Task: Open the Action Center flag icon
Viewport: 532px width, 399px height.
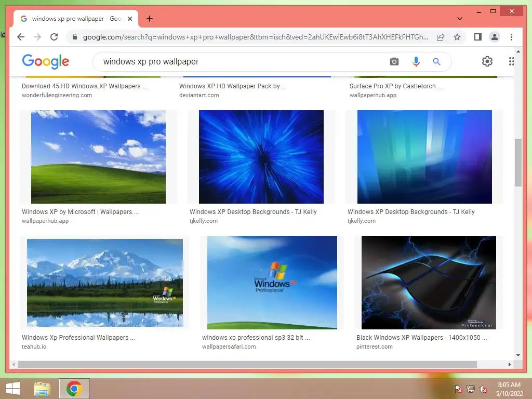Action: tap(458, 389)
